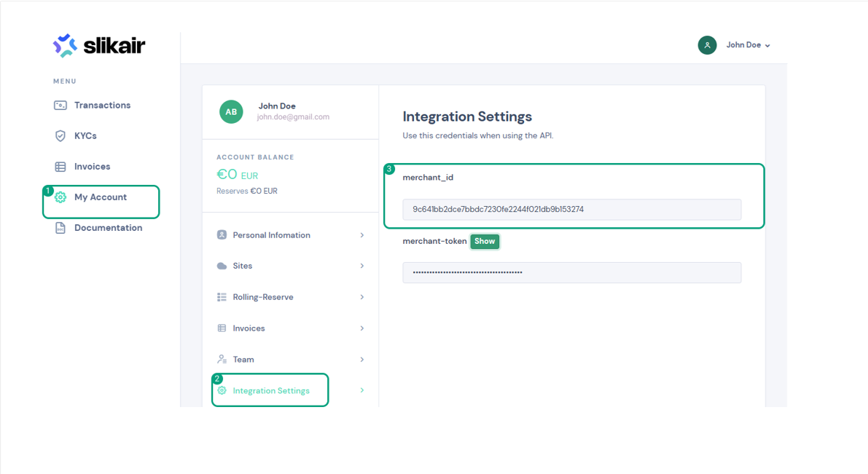Toggle visibility of merchant-token with Show
868x474 pixels.
pos(485,241)
